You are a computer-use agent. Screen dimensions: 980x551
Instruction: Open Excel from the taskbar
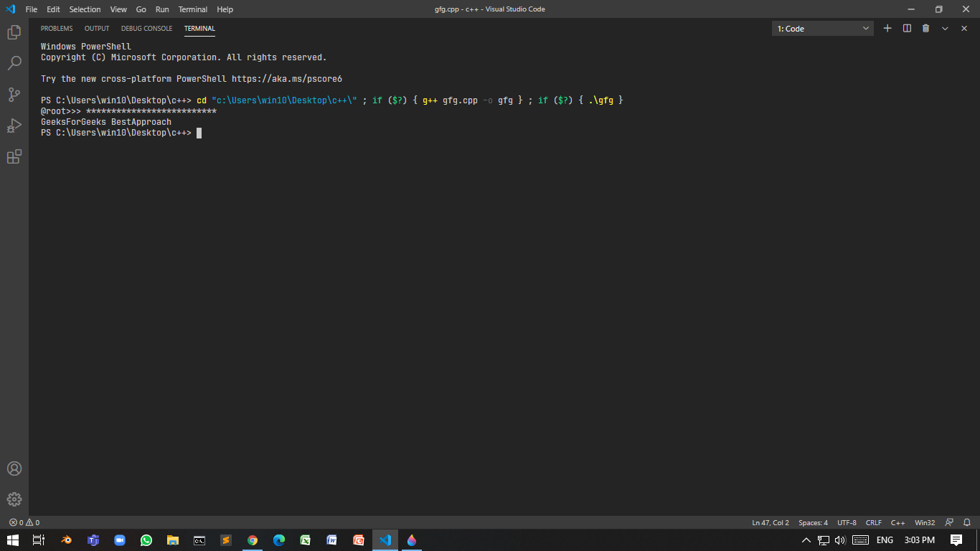pos(306,540)
